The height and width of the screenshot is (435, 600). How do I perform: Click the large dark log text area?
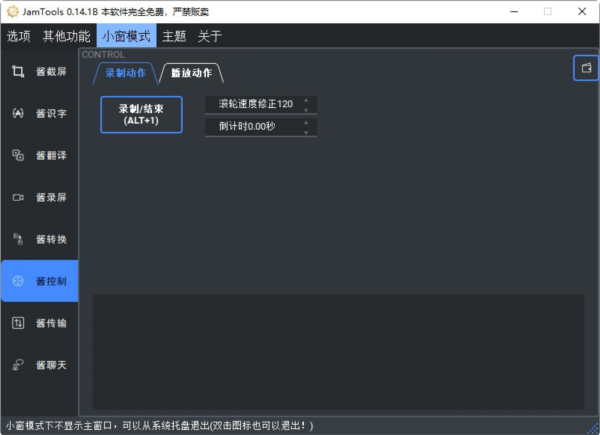pyautogui.click(x=338, y=352)
